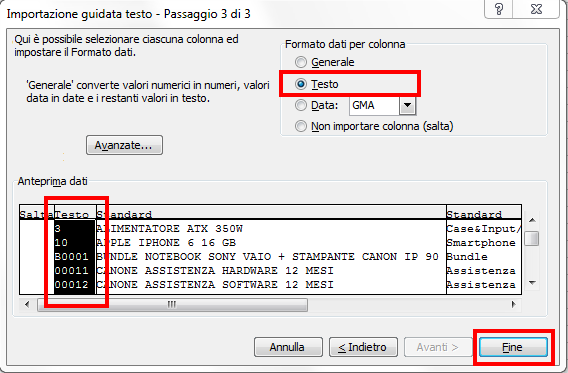568x373 pixels.
Task: Click the help question mark icon
Action: (x=498, y=9)
